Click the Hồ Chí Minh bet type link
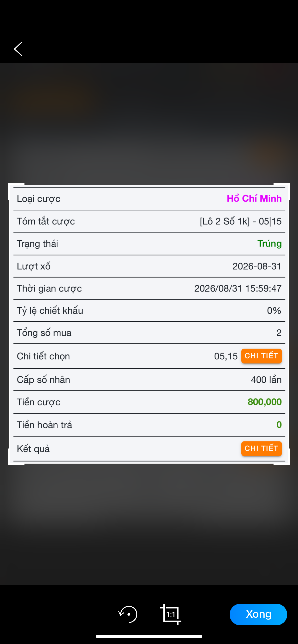The image size is (298, 644). click(254, 199)
